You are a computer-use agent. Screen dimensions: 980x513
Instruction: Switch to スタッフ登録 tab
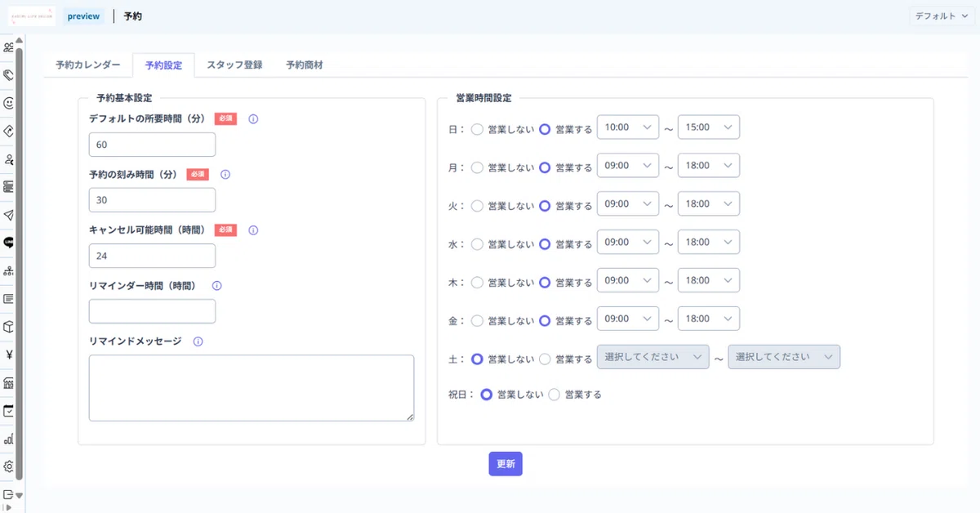click(234, 65)
